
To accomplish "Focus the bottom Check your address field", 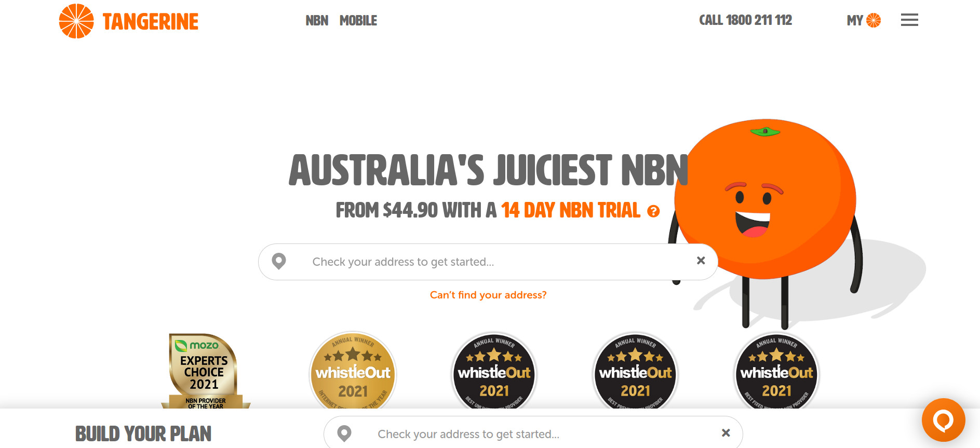I will coord(533,433).
